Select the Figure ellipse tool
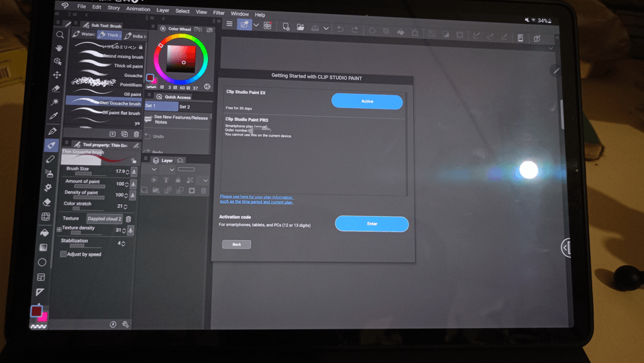 click(42, 262)
